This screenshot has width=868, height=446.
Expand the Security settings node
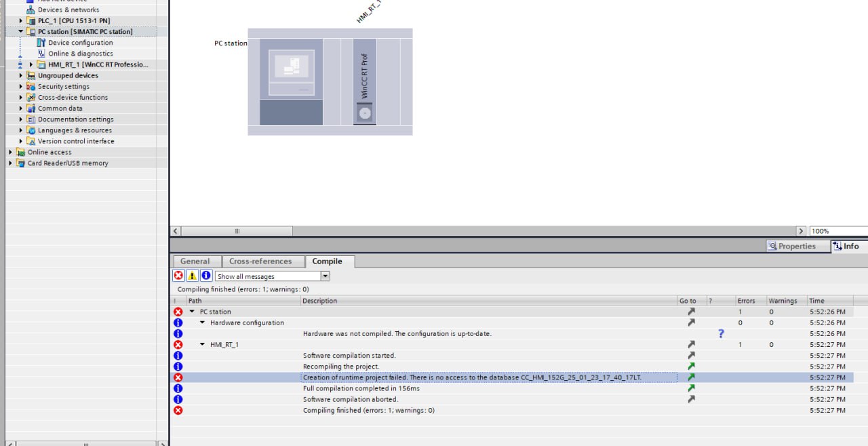coord(21,86)
